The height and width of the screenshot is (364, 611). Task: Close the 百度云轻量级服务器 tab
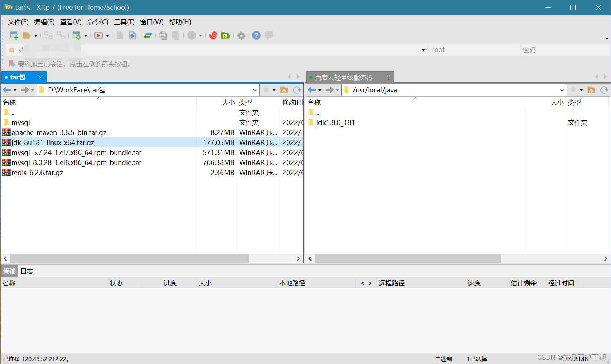coord(388,78)
